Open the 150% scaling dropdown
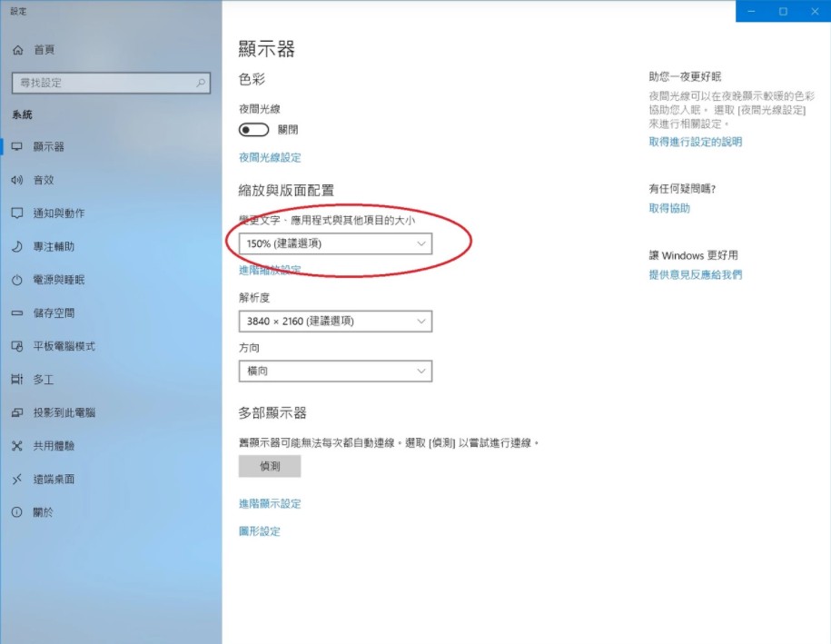 [x=334, y=243]
